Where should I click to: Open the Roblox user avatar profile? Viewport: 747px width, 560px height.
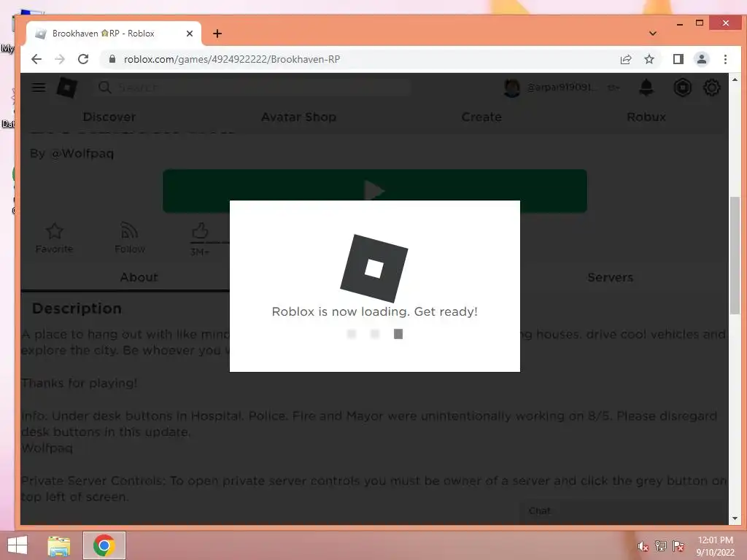tap(511, 87)
